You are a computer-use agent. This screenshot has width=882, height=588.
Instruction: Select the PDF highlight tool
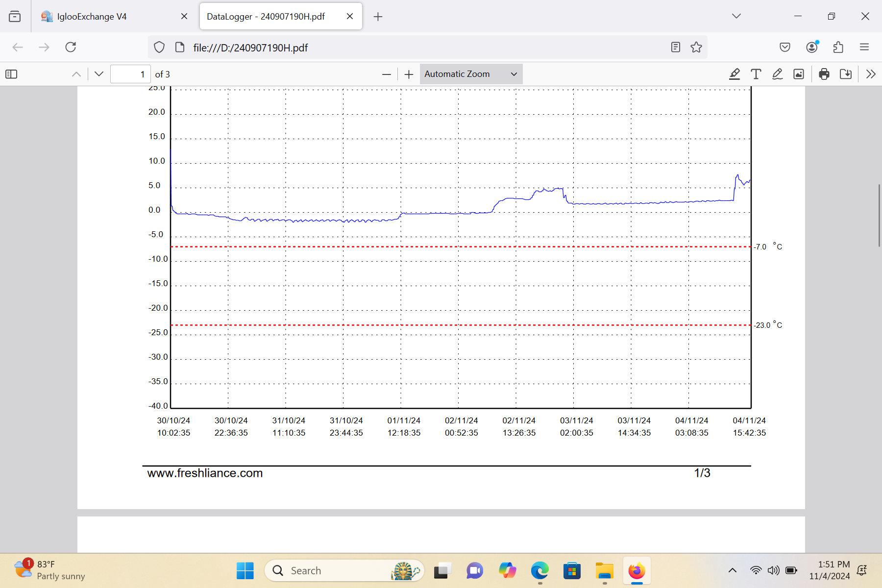click(735, 74)
